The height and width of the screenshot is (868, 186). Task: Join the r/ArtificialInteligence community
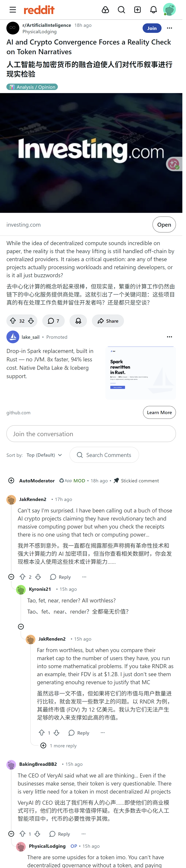coord(152,28)
